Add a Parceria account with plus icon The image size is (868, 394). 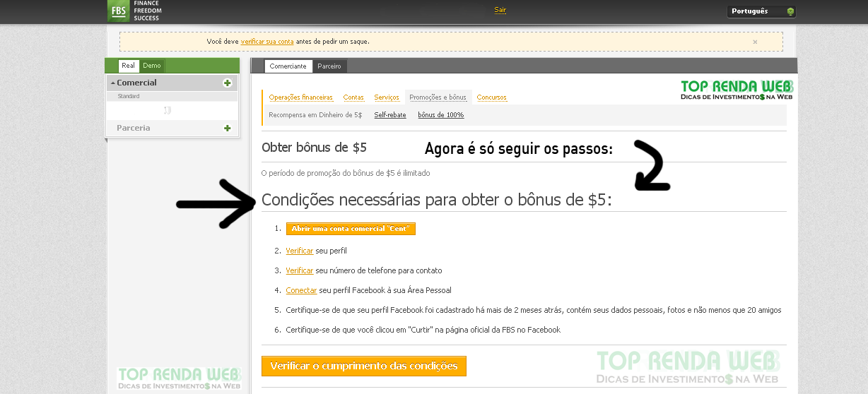227,128
